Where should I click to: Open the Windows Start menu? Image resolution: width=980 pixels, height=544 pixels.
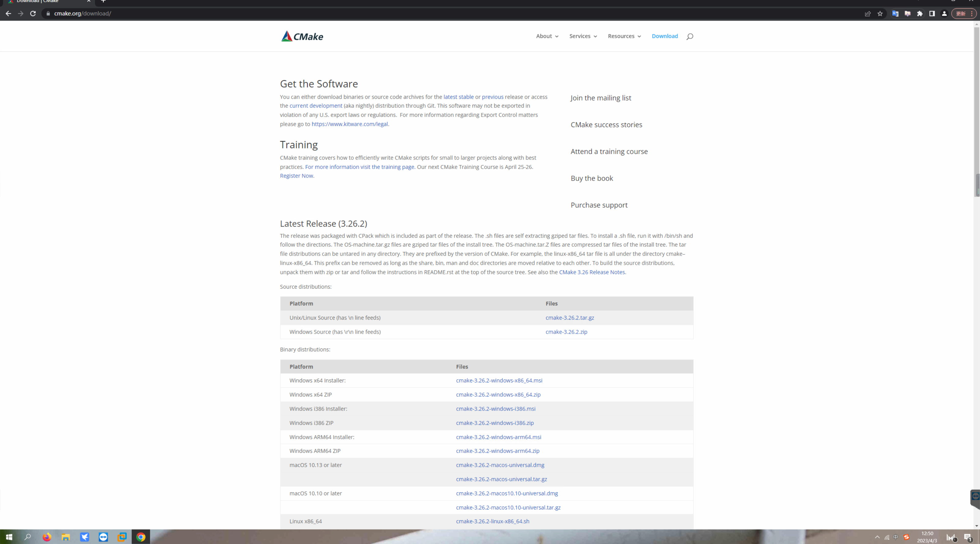(9, 537)
